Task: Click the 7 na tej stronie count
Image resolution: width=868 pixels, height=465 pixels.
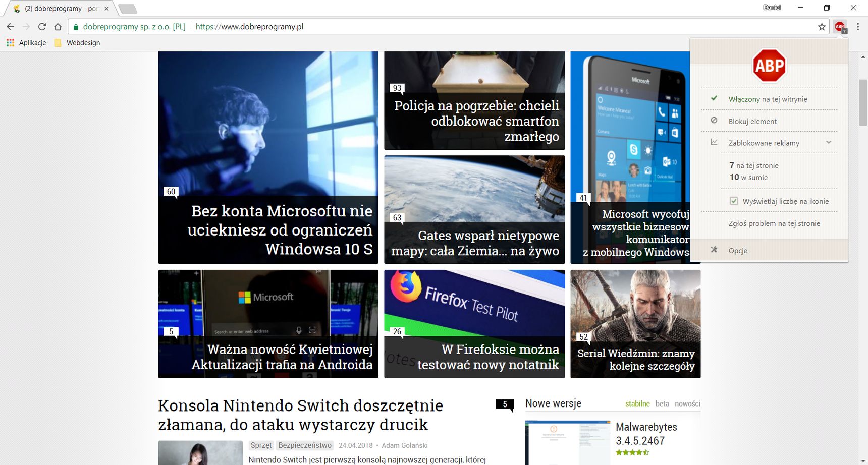Action: tap(754, 165)
